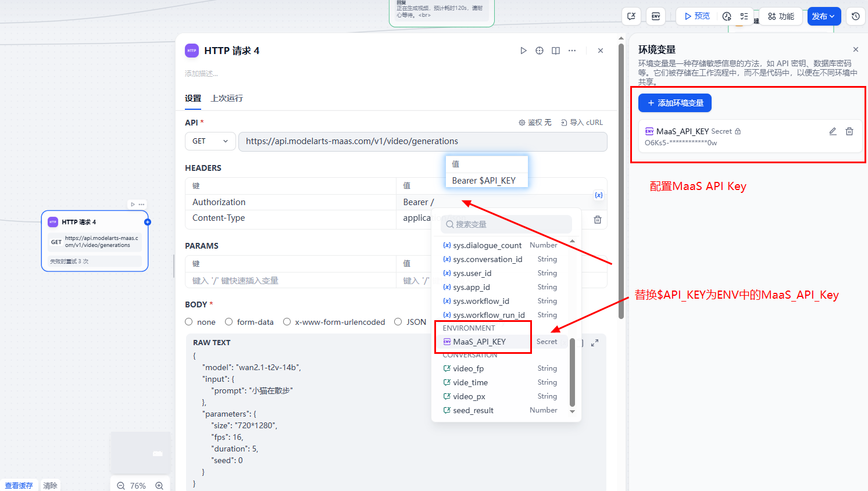Choose sys.conversation_id variable

501,259
